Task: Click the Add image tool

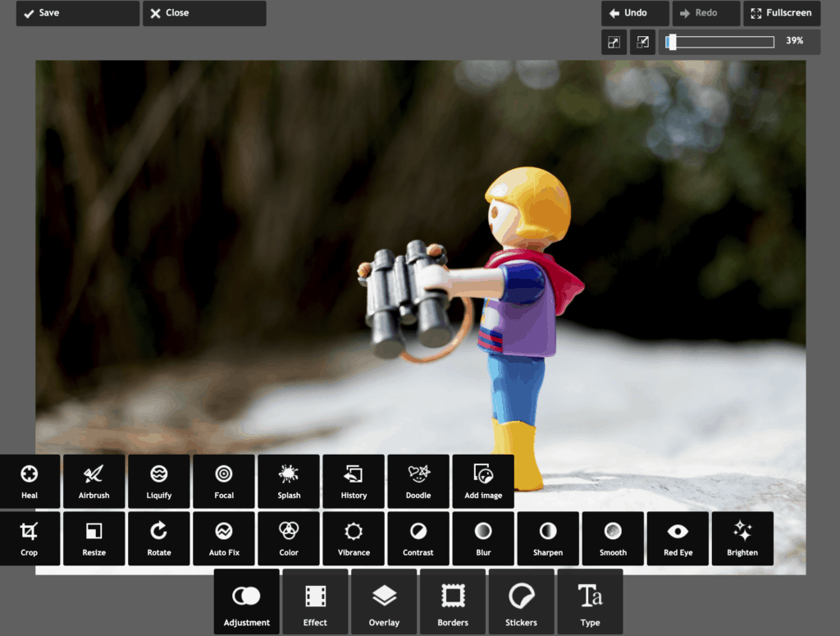Action: (483, 481)
